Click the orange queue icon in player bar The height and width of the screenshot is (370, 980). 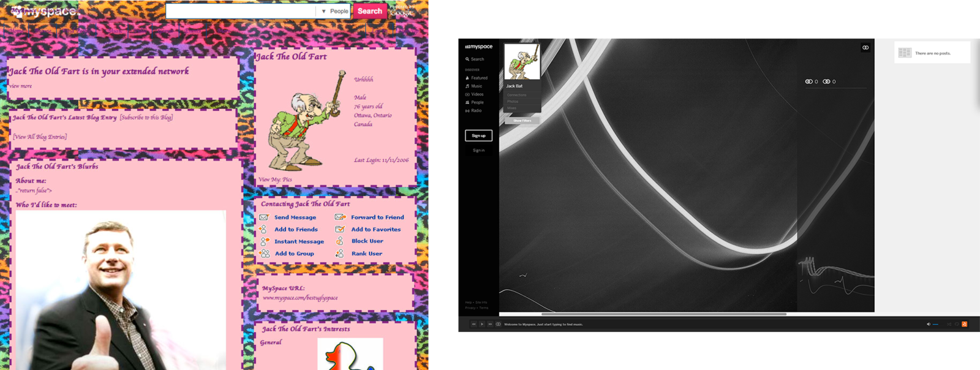964,324
